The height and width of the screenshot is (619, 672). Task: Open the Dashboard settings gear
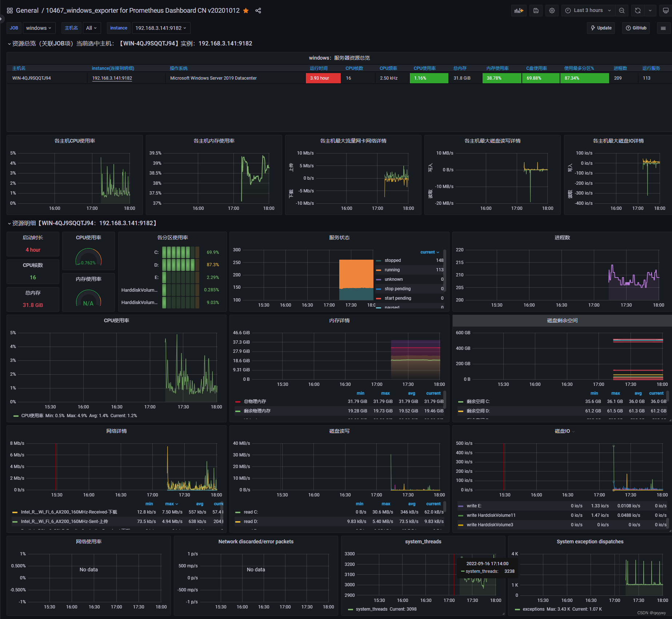tap(552, 10)
